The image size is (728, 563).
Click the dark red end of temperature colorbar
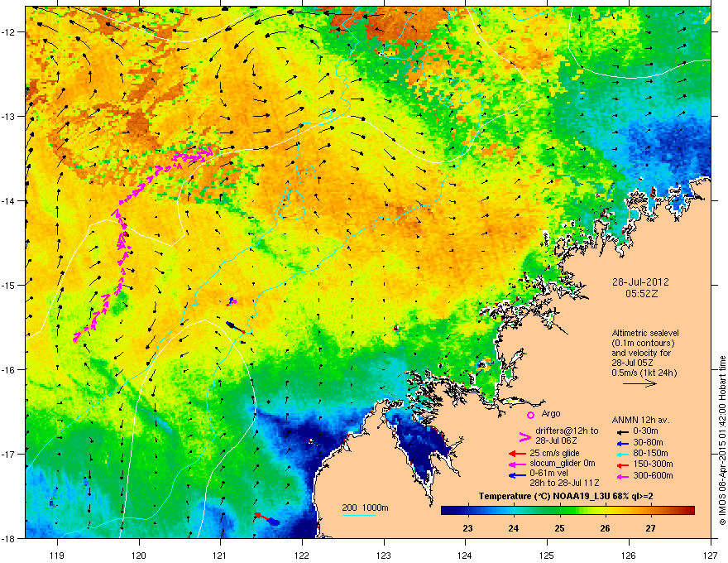tap(692, 510)
